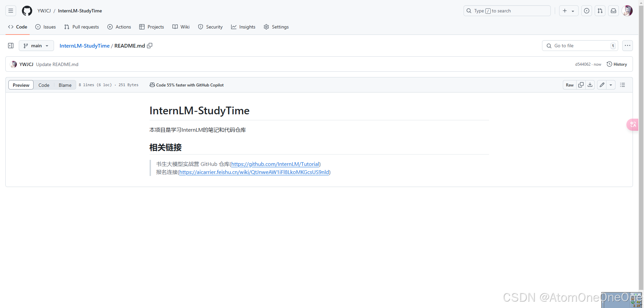Select the Blame file view
The width and height of the screenshot is (644, 308).
tap(65, 85)
